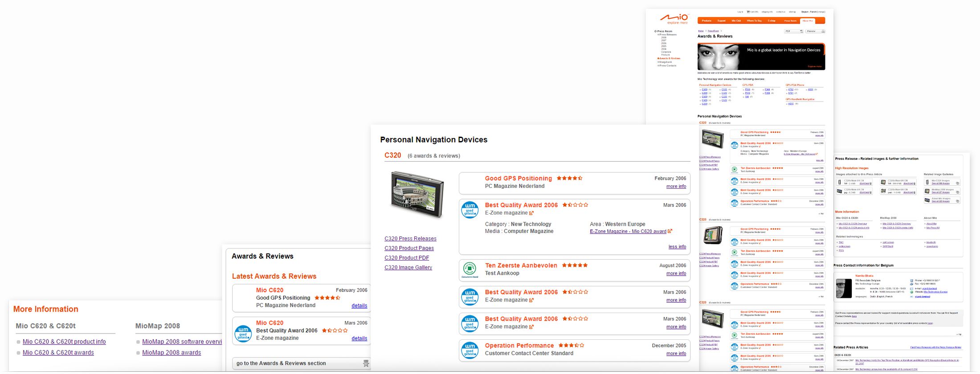Image resolution: width=980 pixels, height=374 pixels.
Task: Open the C320 Press Releases link
Action: coord(410,239)
